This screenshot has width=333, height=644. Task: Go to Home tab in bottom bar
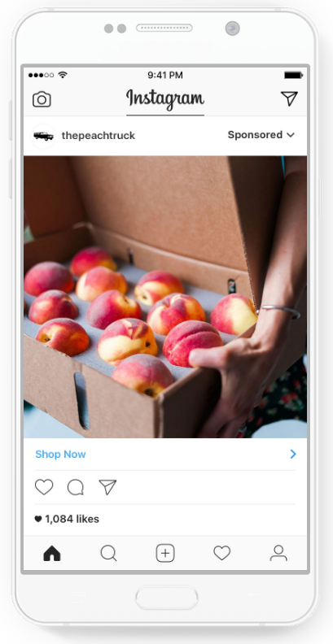pos(52,554)
